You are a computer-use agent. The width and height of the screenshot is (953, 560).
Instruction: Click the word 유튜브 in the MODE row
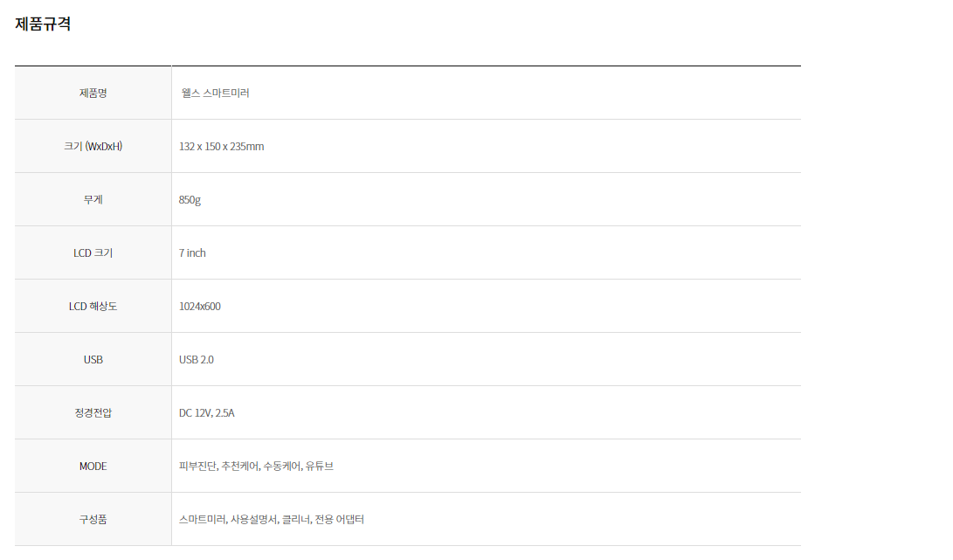click(320, 466)
